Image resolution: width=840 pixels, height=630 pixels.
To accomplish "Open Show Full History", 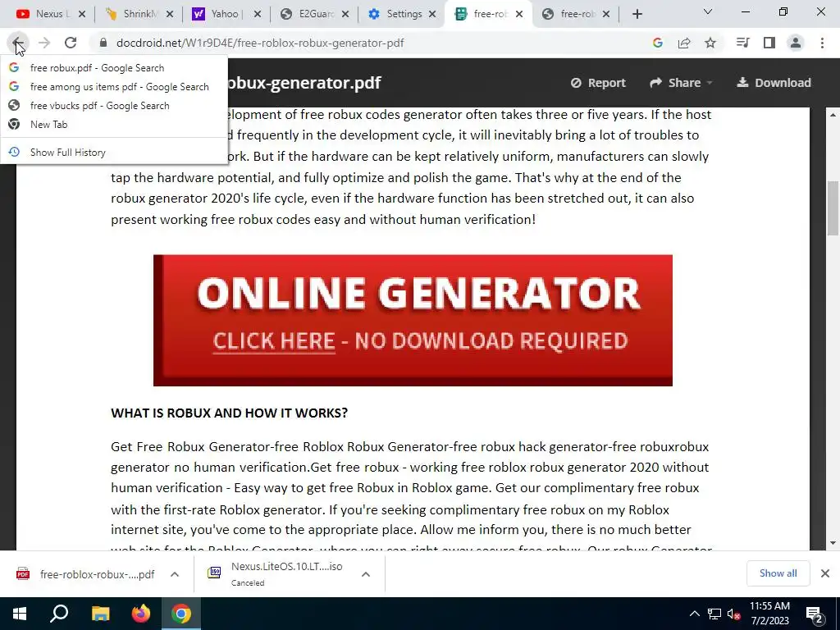I will 114,152.
